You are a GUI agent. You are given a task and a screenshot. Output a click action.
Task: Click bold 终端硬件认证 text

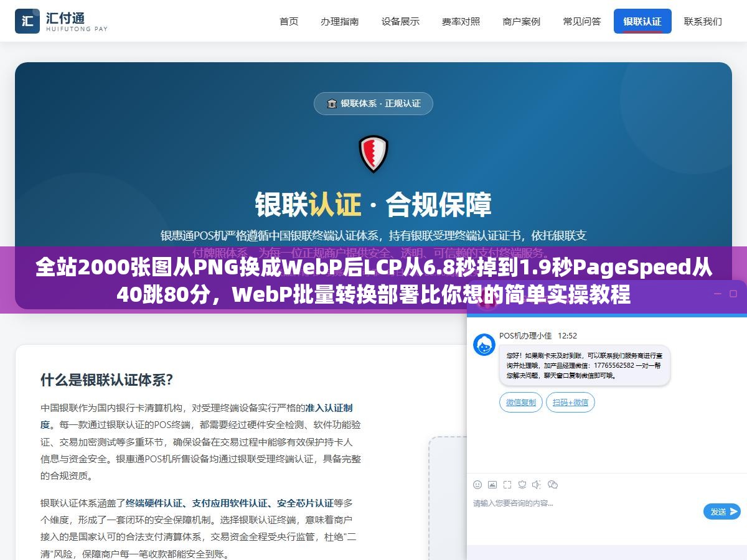[x=154, y=503]
